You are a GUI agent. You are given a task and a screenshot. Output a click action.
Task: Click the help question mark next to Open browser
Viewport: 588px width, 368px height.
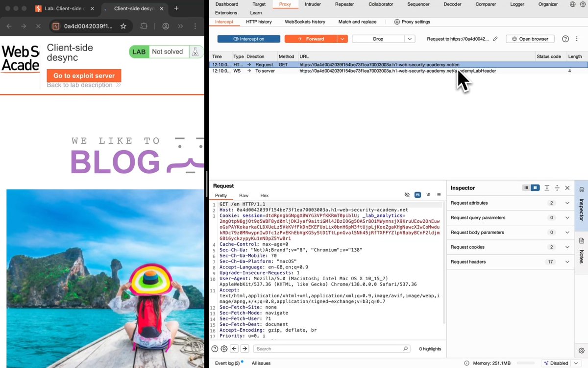click(565, 39)
